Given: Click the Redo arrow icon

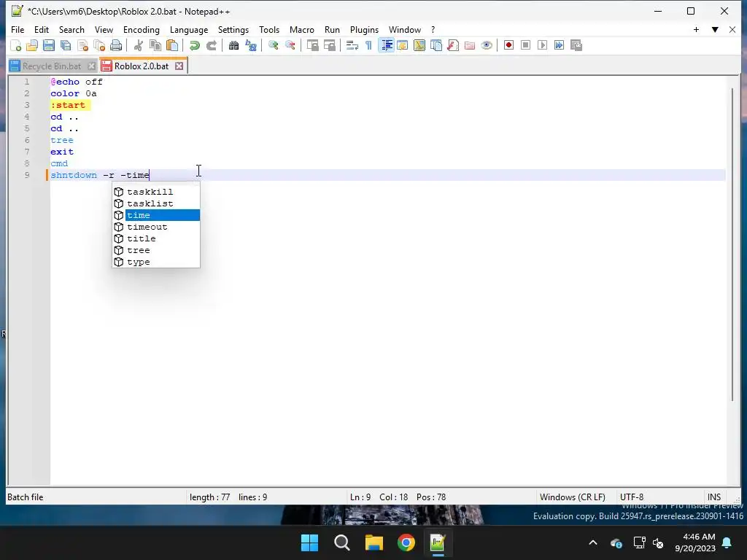Looking at the screenshot, I should click(x=211, y=45).
